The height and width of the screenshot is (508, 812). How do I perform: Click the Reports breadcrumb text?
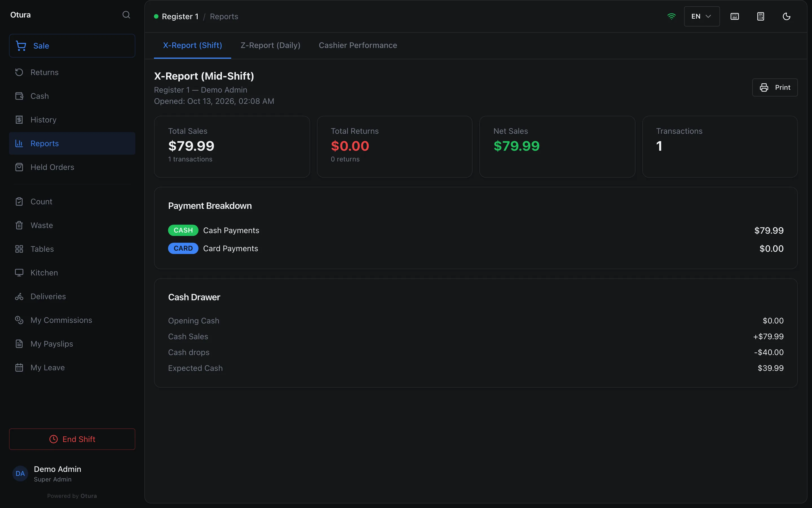point(224,16)
